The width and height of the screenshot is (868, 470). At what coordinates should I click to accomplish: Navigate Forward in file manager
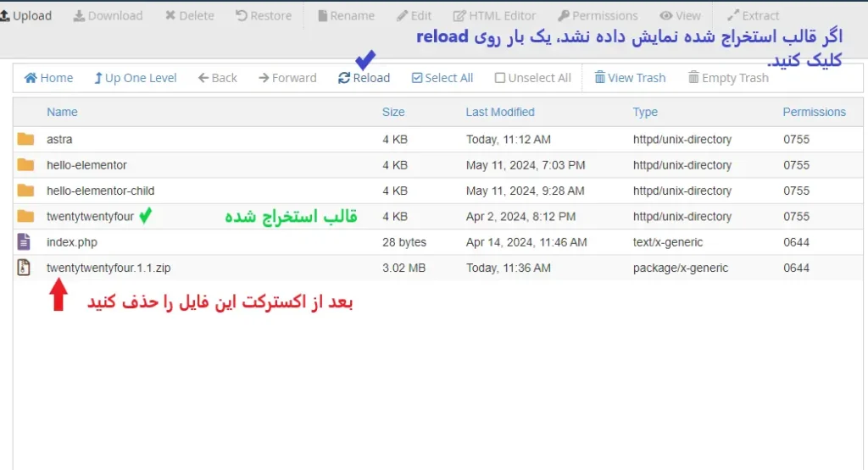287,78
